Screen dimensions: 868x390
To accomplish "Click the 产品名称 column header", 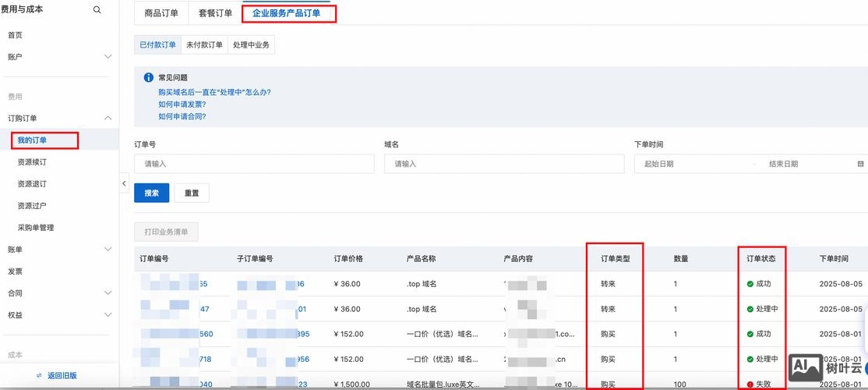I will pos(422,259).
